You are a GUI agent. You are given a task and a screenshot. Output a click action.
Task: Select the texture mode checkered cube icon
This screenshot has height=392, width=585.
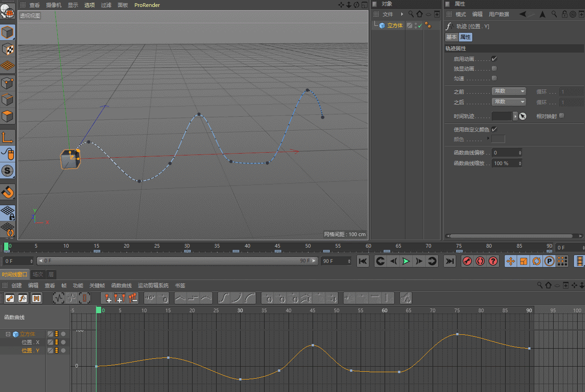pos(7,49)
